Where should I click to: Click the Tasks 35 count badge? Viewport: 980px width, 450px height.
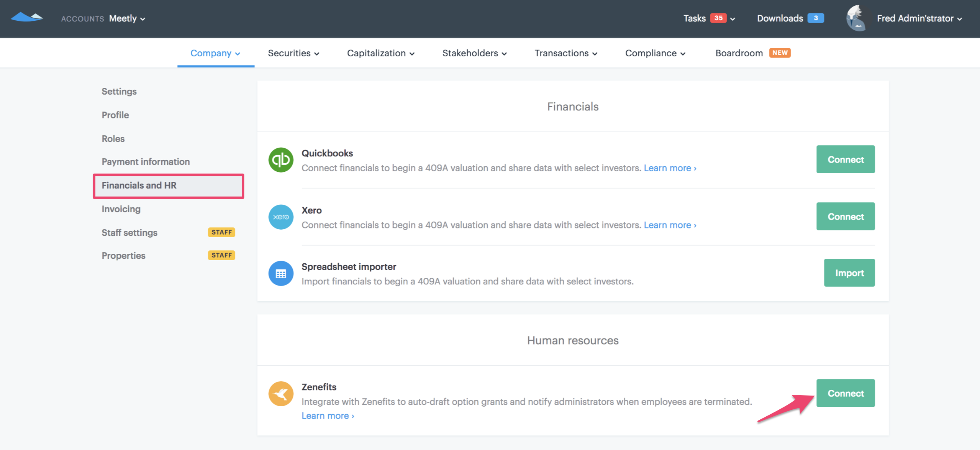718,18
